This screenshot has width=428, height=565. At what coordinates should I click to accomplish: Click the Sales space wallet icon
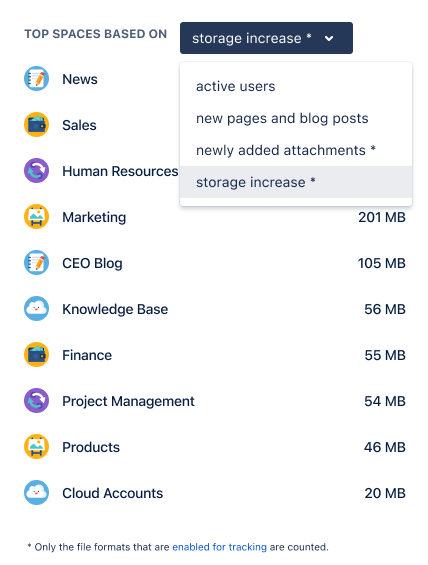point(36,125)
